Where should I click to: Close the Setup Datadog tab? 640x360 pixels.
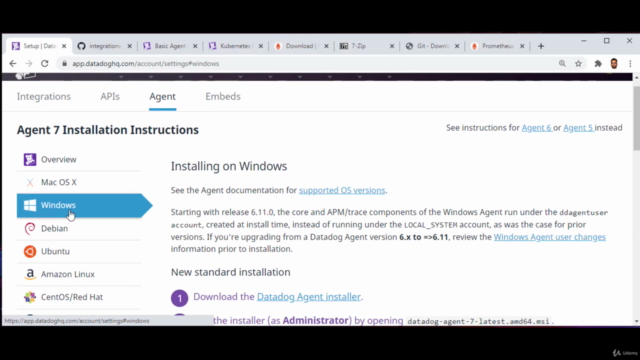click(x=64, y=46)
